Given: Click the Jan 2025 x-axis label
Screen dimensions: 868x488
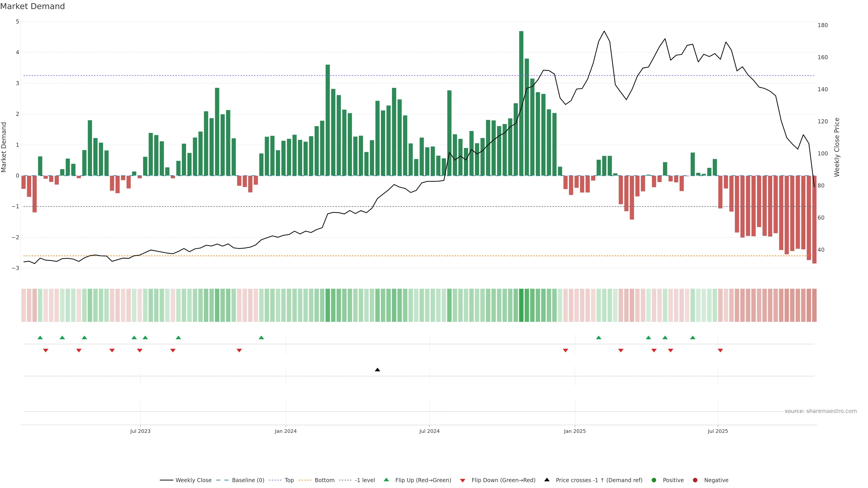Looking at the screenshot, I should click(575, 431).
